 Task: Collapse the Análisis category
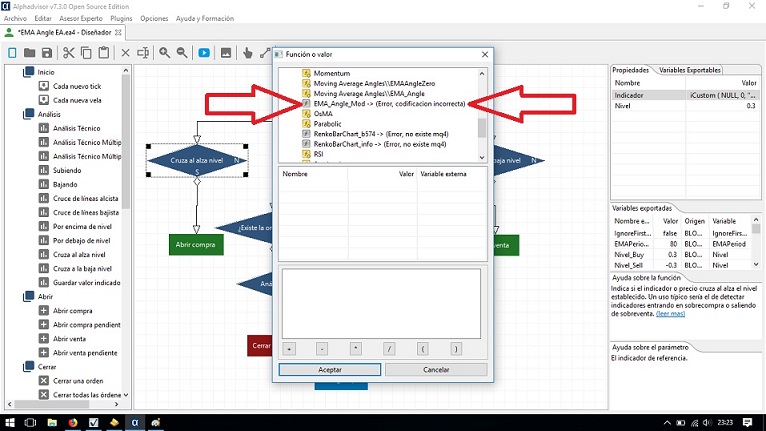click(28, 114)
